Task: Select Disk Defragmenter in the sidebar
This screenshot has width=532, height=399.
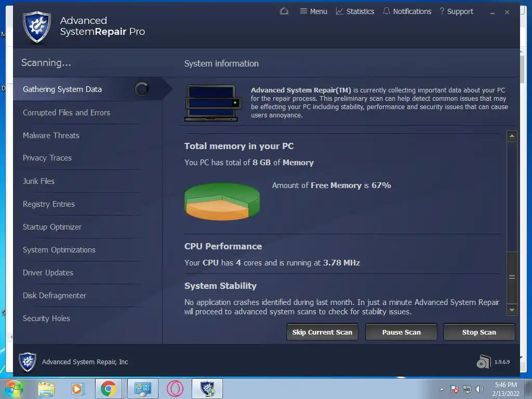Action: [54, 296]
